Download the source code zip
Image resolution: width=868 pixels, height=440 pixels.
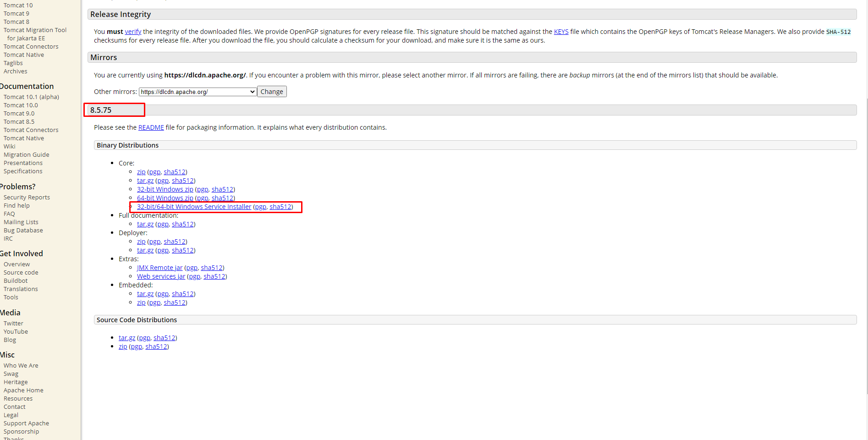[123, 346]
